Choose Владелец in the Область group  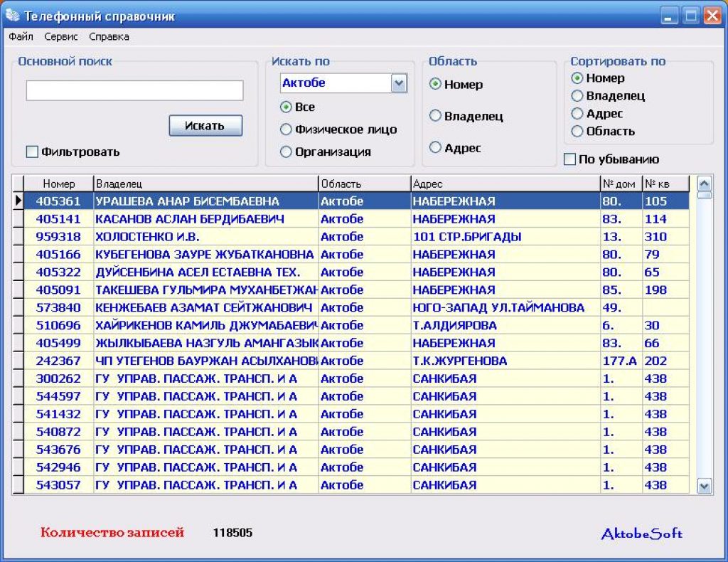point(435,116)
